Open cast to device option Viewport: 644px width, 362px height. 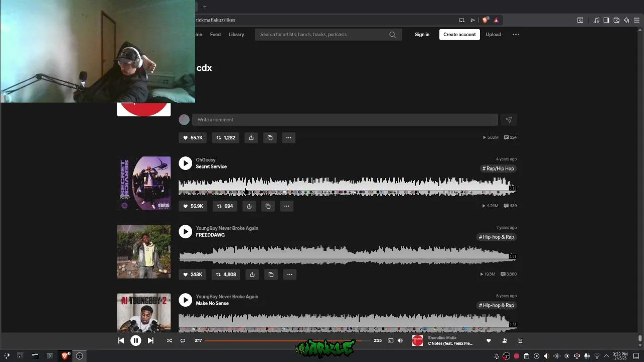click(390, 340)
